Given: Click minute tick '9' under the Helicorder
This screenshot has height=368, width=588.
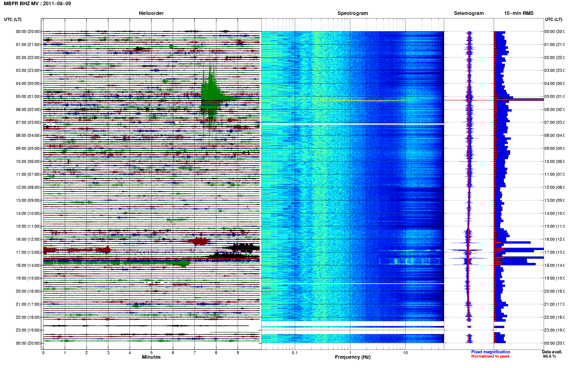Looking at the screenshot, I should point(238,352).
